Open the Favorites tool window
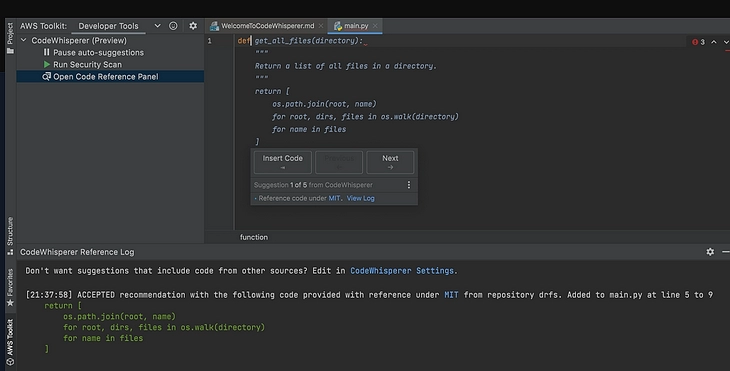Image resolution: width=730 pixels, height=371 pixels. 10,287
